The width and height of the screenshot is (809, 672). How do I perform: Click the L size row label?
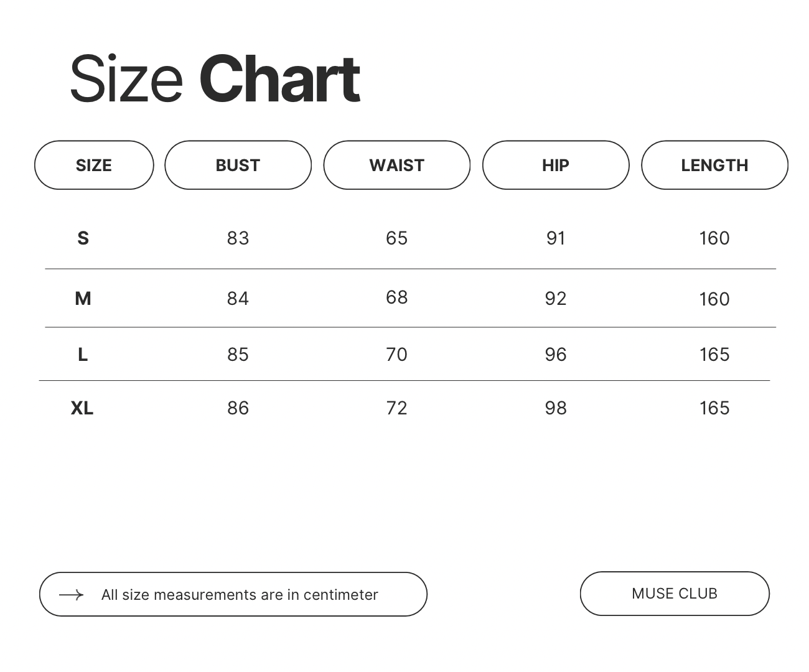83,355
